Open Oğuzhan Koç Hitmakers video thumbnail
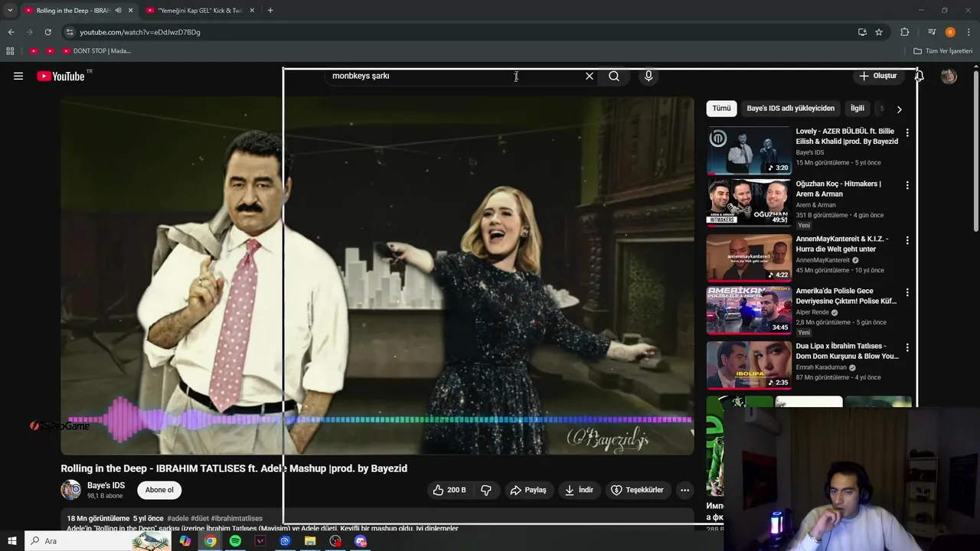The image size is (980, 551). click(749, 203)
